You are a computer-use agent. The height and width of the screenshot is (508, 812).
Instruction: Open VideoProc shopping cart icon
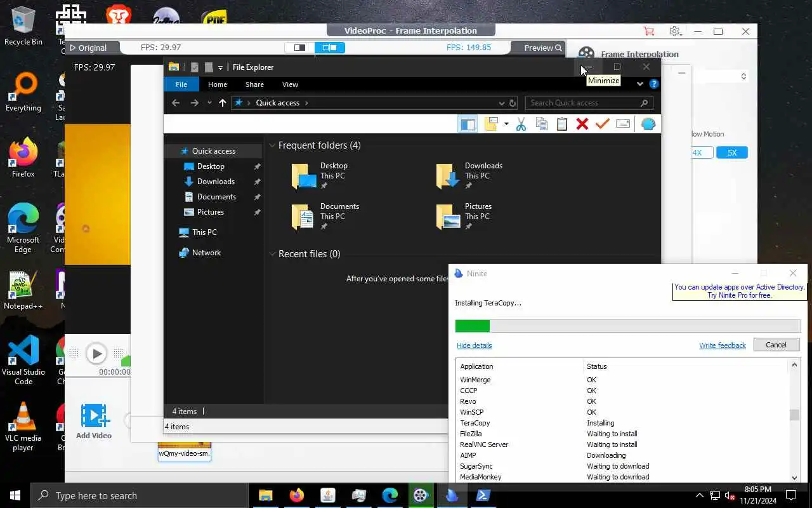tap(648, 31)
